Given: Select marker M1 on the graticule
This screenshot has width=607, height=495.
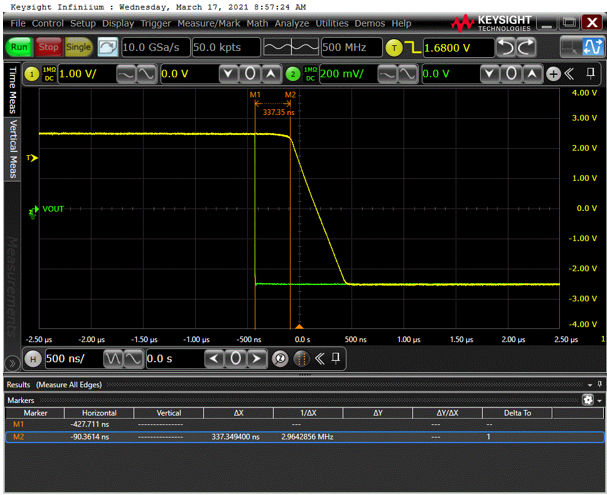Looking at the screenshot, I should [255, 95].
